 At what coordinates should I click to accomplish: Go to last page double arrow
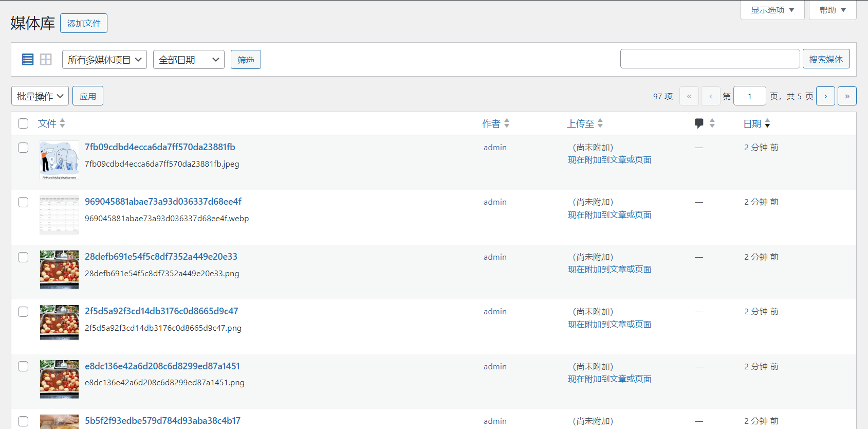coord(847,96)
